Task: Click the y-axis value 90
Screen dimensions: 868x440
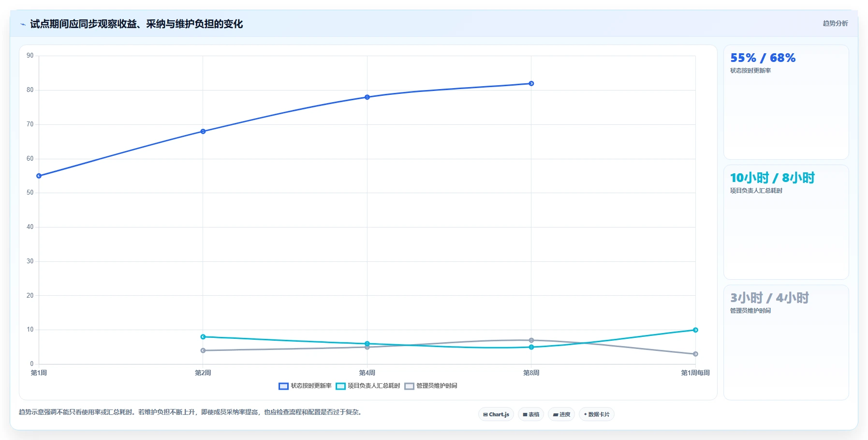Action: point(30,56)
